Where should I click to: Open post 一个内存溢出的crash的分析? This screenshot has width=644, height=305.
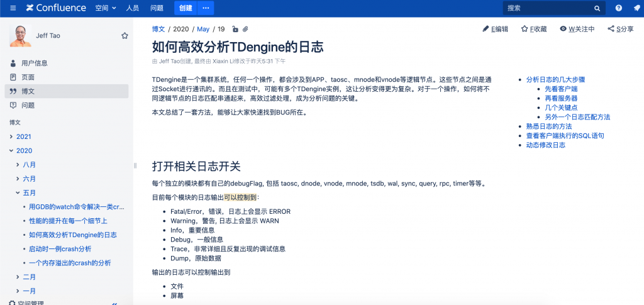click(x=70, y=263)
